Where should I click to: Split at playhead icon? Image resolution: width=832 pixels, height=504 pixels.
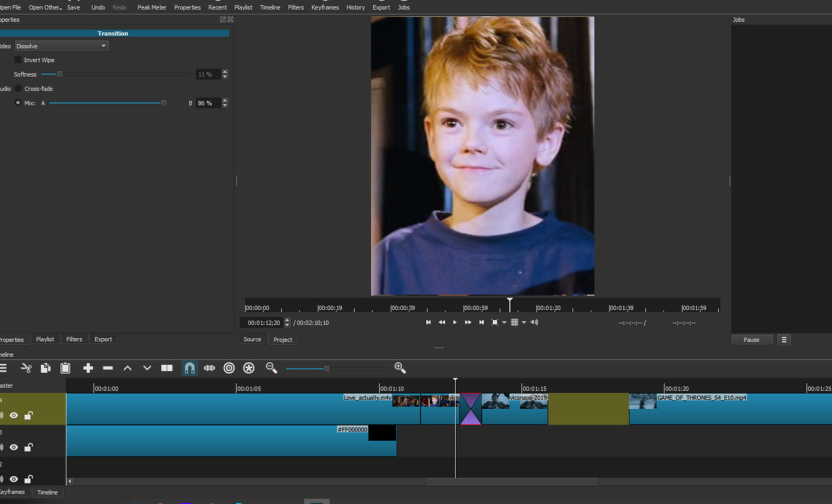(x=167, y=368)
